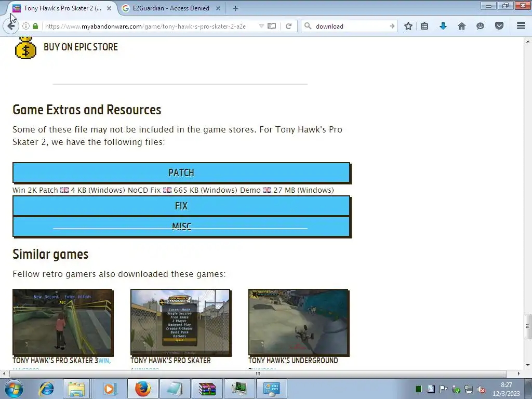Open Windows Media Player from taskbar
The image size is (532, 399).
click(109, 389)
